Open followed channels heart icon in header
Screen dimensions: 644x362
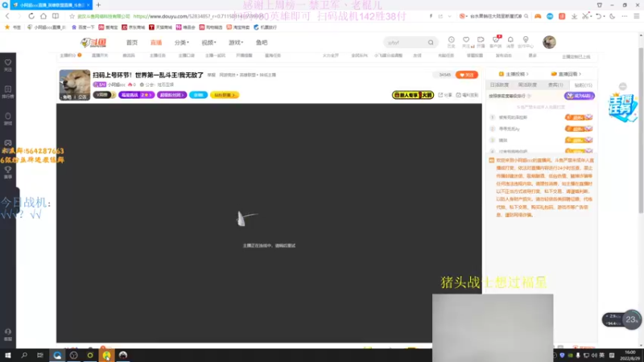pos(466,39)
